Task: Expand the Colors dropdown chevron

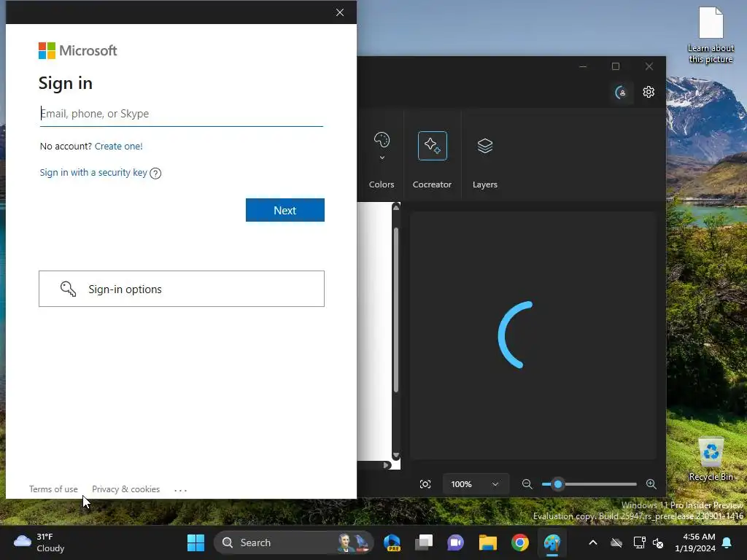Action: click(x=382, y=157)
